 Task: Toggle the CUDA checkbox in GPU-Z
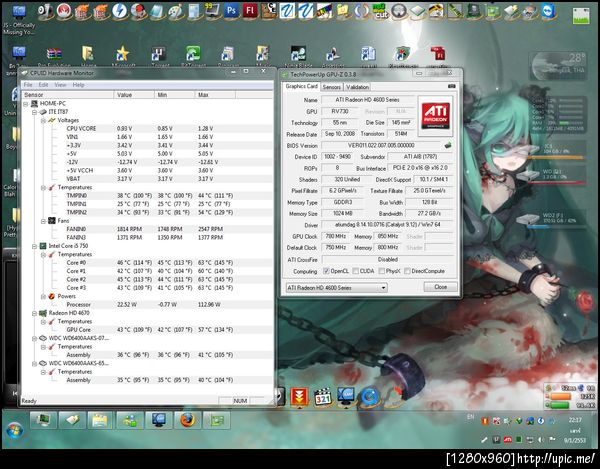click(355, 271)
